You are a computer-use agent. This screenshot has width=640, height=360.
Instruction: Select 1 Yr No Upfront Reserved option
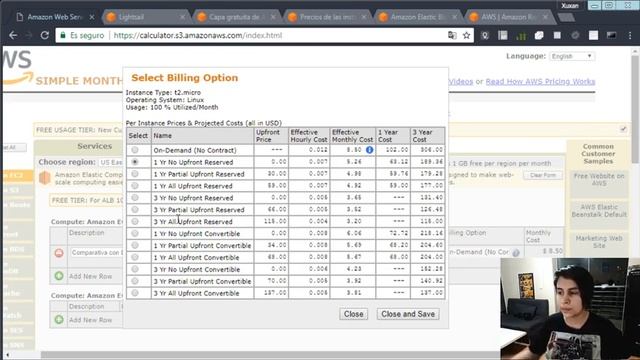coord(135,162)
